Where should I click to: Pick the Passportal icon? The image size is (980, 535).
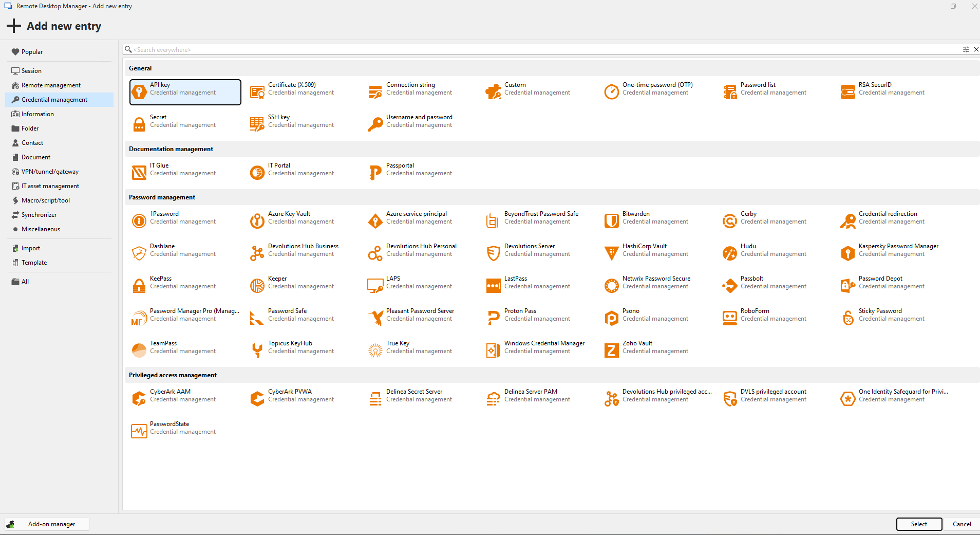(x=375, y=173)
